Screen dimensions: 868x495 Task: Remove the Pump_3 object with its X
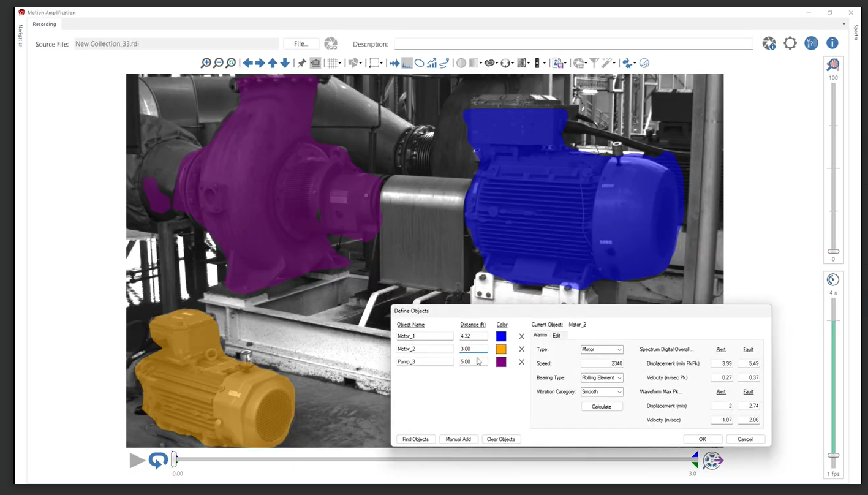tap(522, 362)
